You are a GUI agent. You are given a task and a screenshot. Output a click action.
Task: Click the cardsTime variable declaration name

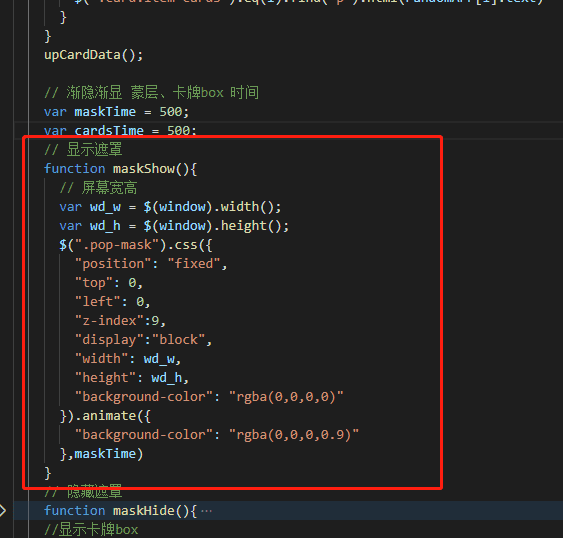click(109, 131)
